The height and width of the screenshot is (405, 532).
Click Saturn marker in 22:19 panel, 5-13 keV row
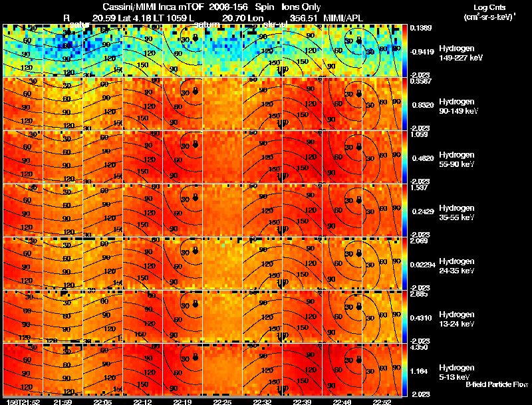click(x=195, y=357)
